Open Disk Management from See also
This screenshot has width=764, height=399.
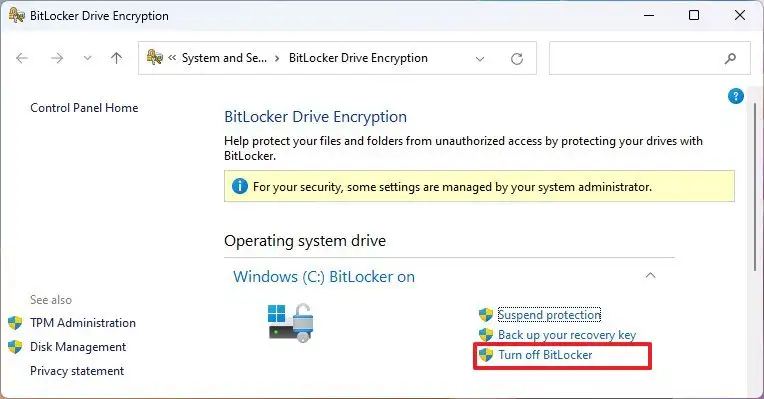coord(78,347)
